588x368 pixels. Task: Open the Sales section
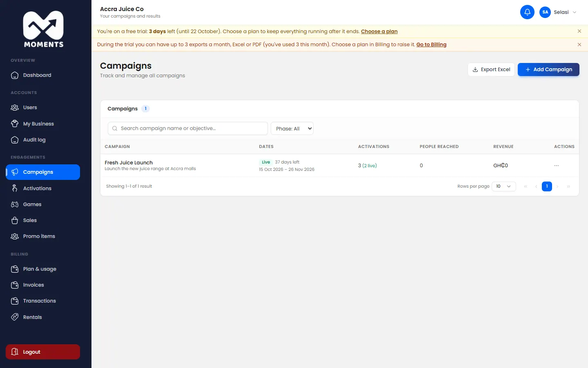(x=43, y=220)
